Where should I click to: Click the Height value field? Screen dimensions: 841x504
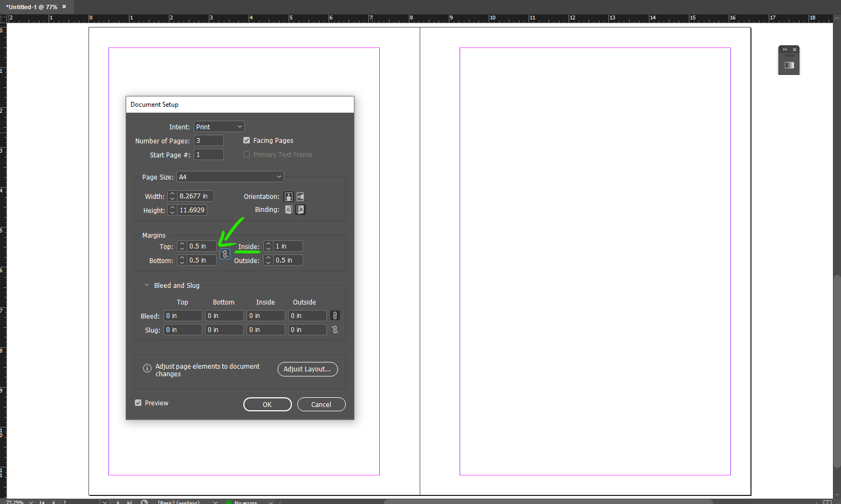(192, 210)
